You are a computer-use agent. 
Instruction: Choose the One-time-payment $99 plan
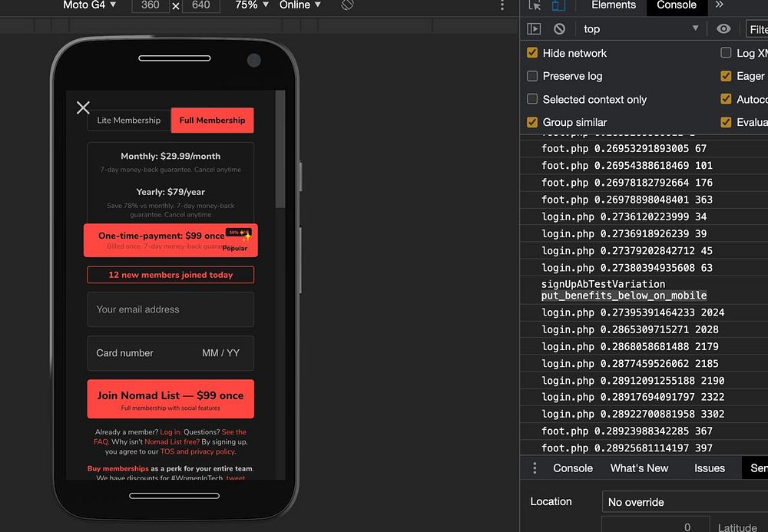(x=170, y=240)
